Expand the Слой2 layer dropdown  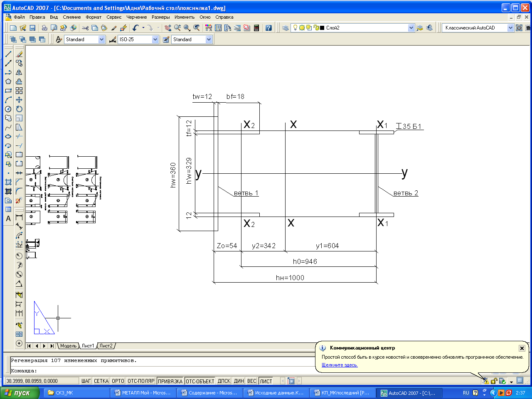point(411,28)
